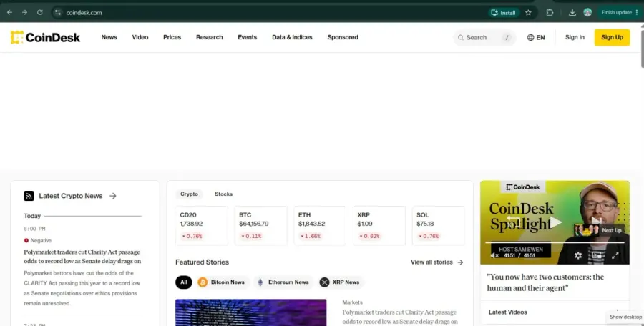Enter video fullscreen mode
Screen dimensions: 644x326
[615, 255]
